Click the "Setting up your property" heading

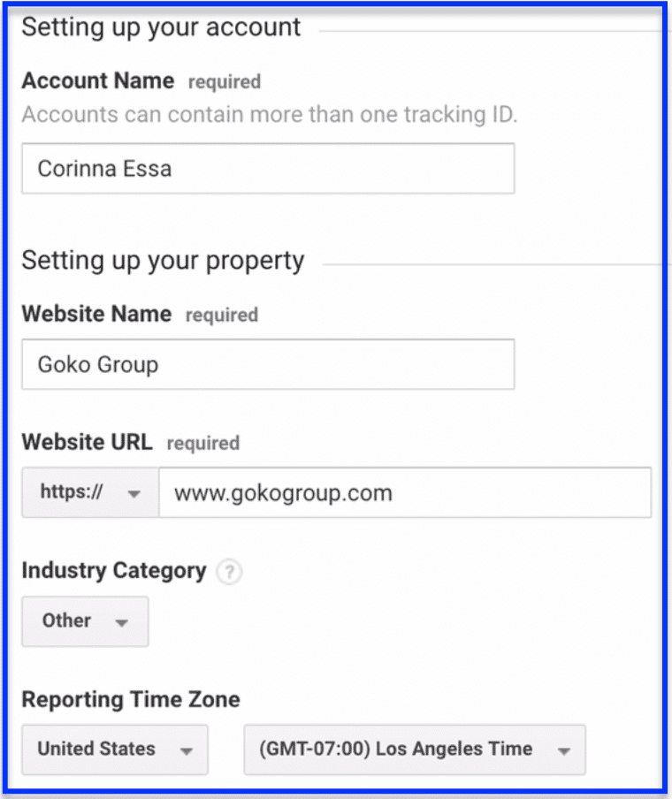[x=163, y=261]
